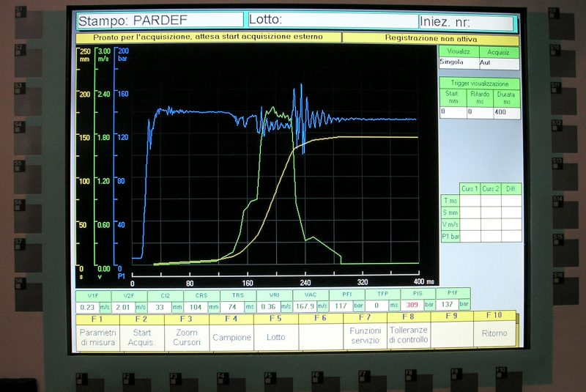The image size is (586, 392).
Task: Edit the trigger Start mm value
Action: pyautogui.click(x=453, y=112)
